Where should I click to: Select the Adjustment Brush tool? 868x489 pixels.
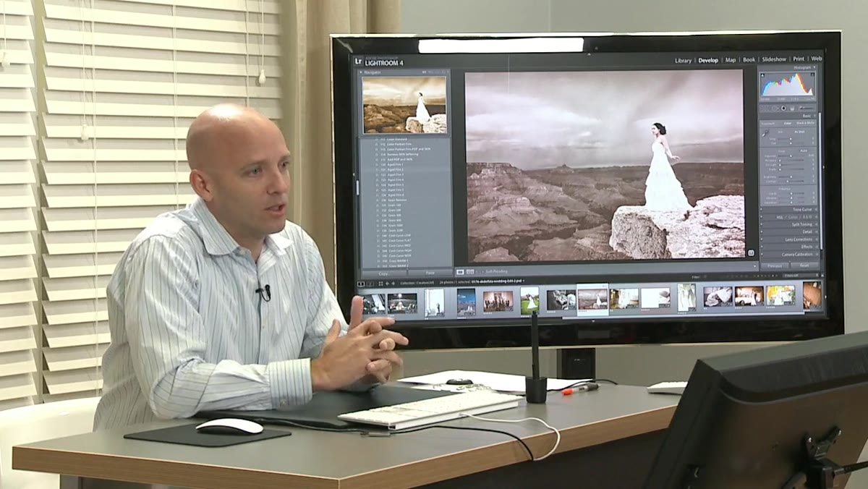pyautogui.click(x=805, y=108)
